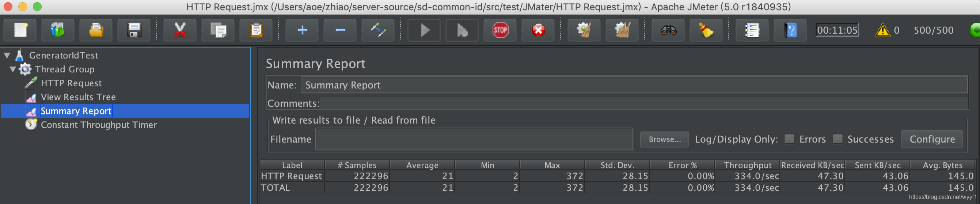Click the Error % column header

coord(683,165)
